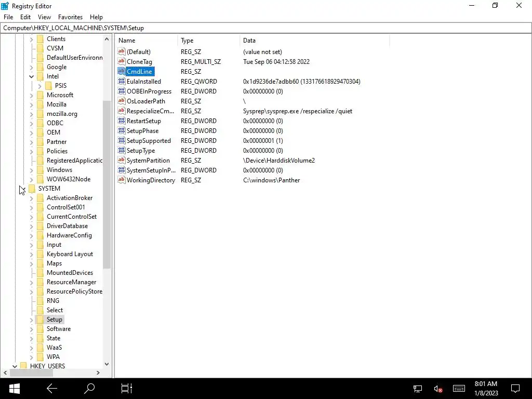The width and height of the screenshot is (532, 399).
Task: Click the network tray icon
Action: (418, 389)
